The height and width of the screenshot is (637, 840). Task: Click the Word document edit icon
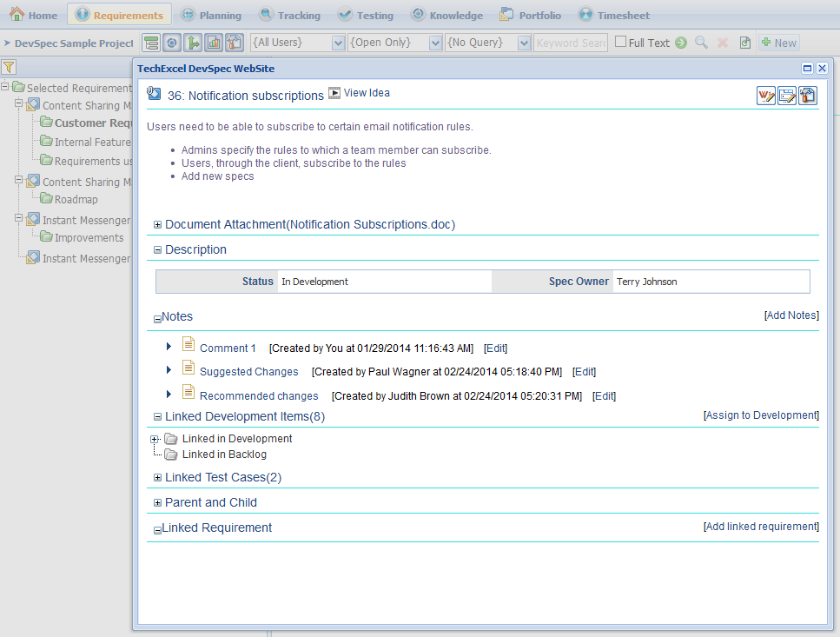(x=766, y=96)
